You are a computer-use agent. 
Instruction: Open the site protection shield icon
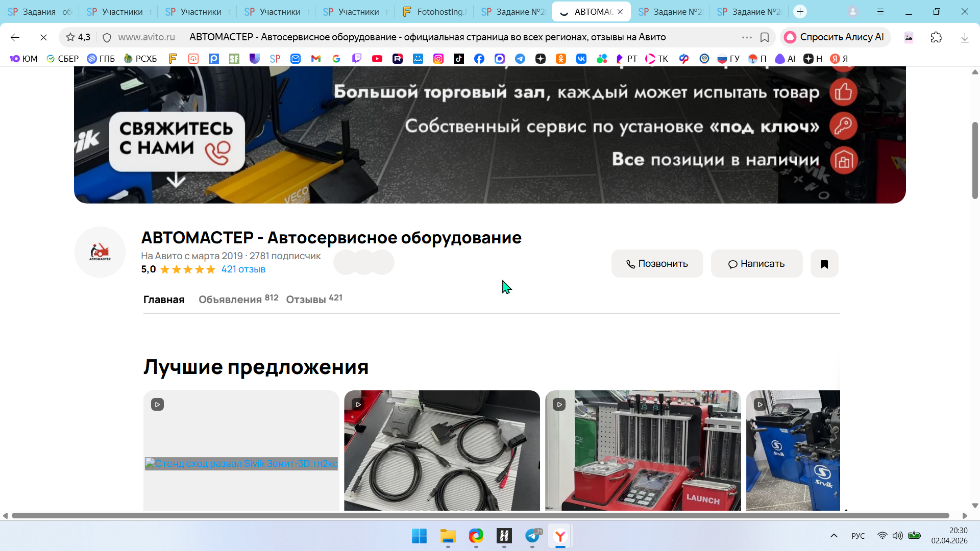pyautogui.click(x=107, y=37)
